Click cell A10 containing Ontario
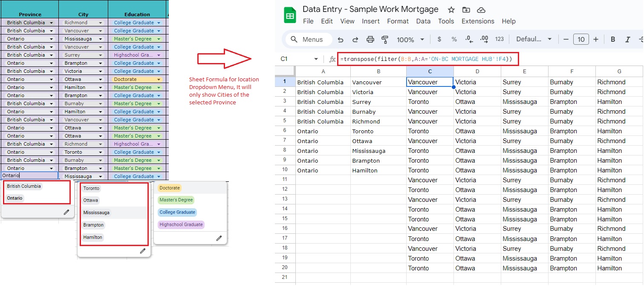This screenshot has height=287, width=644. pyautogui.click(x=323, y=170)
